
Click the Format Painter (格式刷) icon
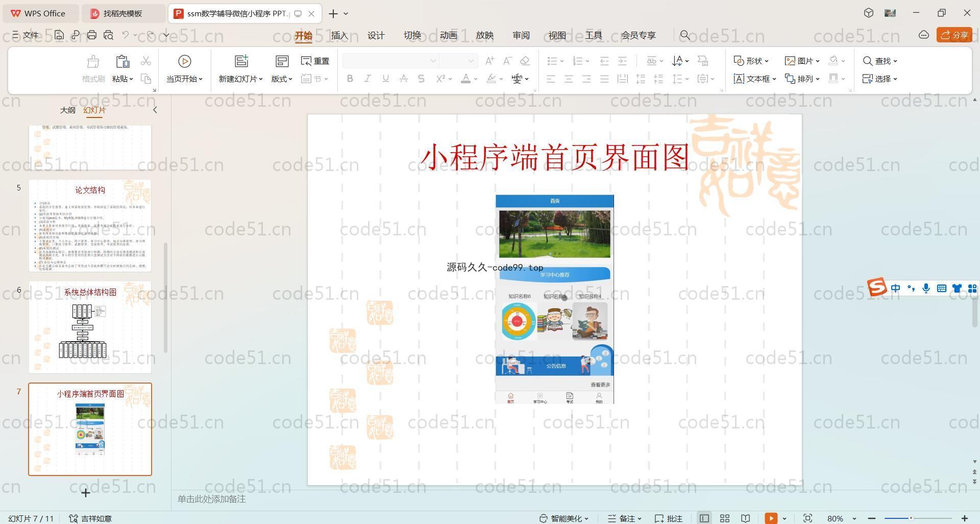click(93, 68)
